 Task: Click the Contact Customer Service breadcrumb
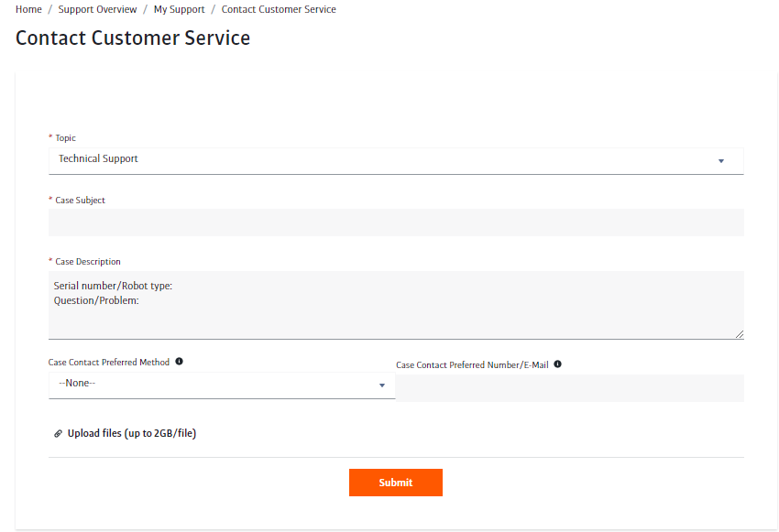pos(277,9)
